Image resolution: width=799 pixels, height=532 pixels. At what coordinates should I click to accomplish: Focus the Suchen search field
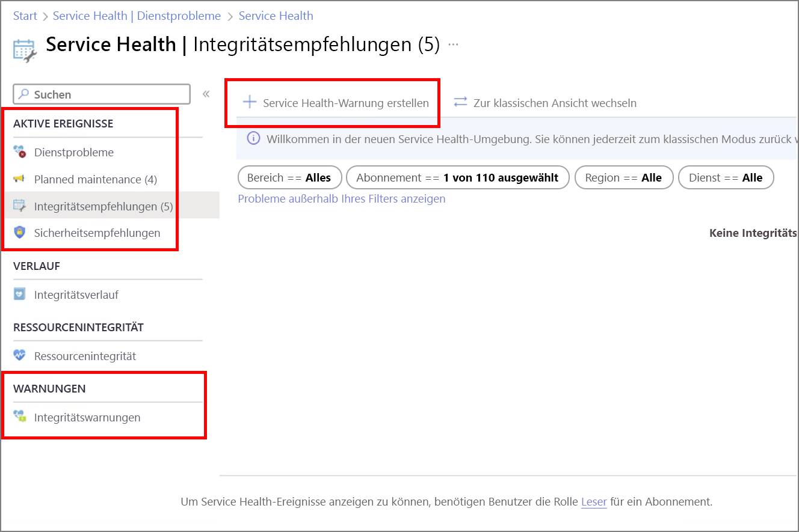click(102, 94)
